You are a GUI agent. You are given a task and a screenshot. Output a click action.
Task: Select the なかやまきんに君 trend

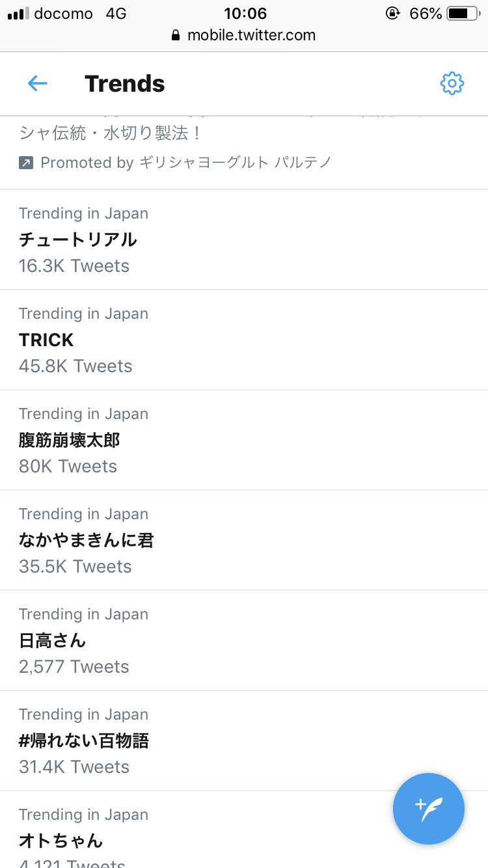[x=87, y=540]
